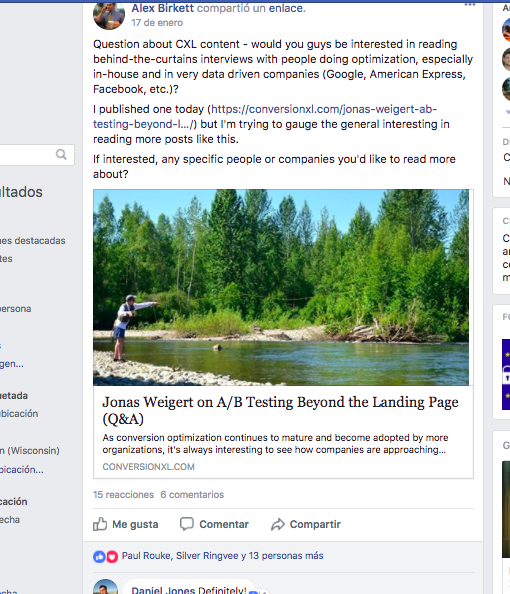
Task: Click the 17 de enero timestamp
Action: [157, 23]
